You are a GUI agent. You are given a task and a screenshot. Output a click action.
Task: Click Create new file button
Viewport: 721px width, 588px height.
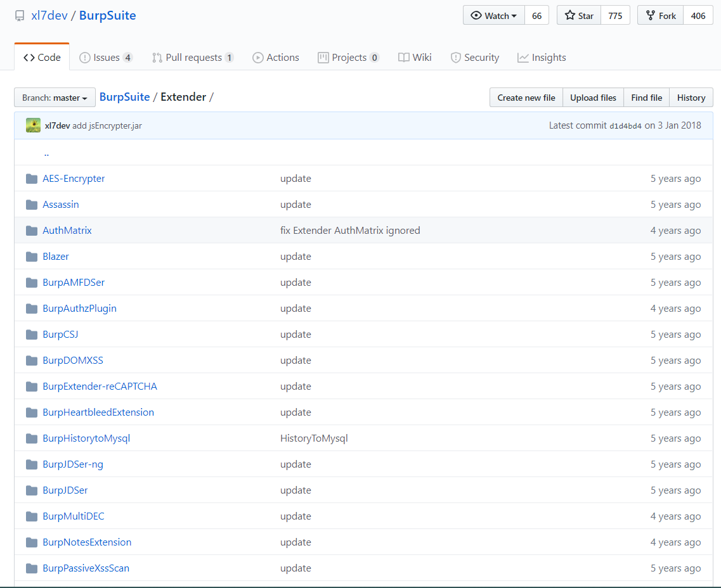(526, 98)
